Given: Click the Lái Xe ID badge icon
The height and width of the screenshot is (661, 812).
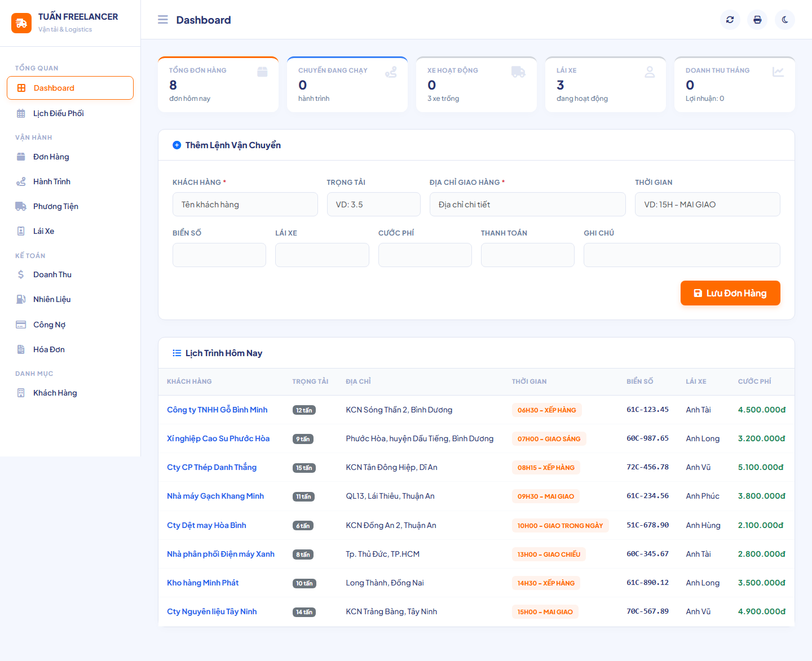Looking at the screenshot, I should click(21, 231).
